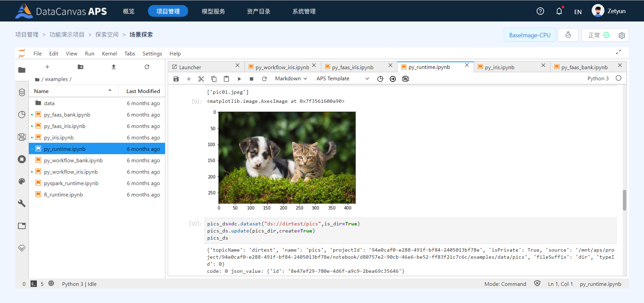Open the palette sidebar panel
Image resolution: width=644 pixels, height=303 pixels.
[22, 181]
